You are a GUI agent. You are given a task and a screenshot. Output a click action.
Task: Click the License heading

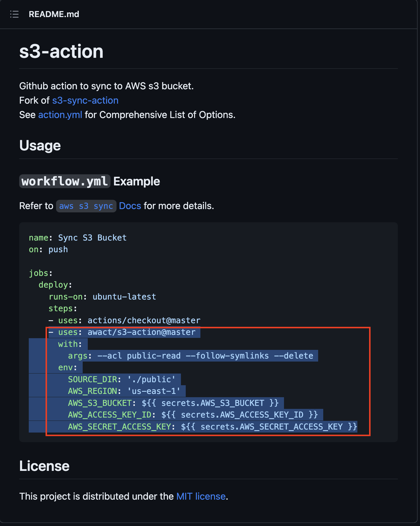tap(44, 466)
